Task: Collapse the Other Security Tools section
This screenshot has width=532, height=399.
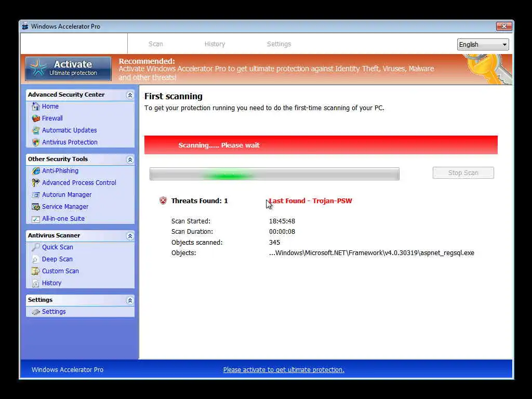Action: pos(130,159)
